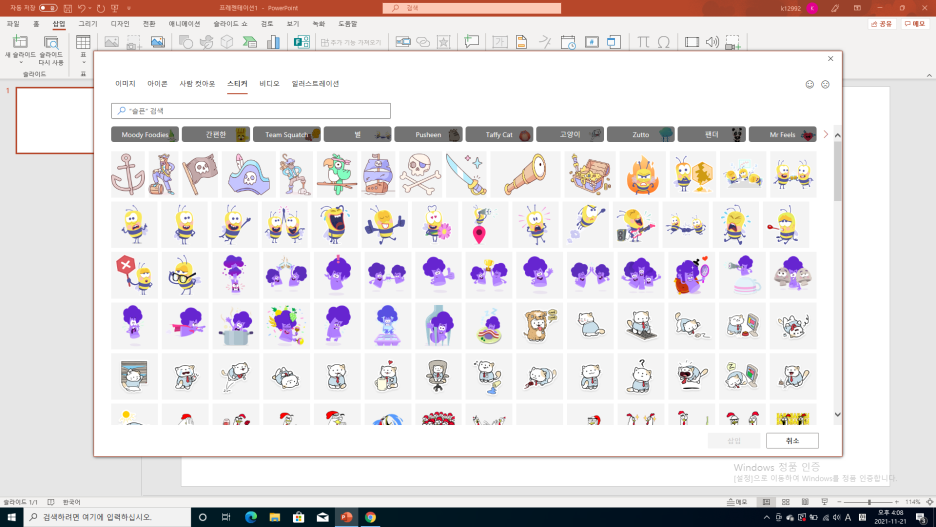Screen dimensions: 936x527
Task: Select the skull and crossbones sticker
Action: 421,174
